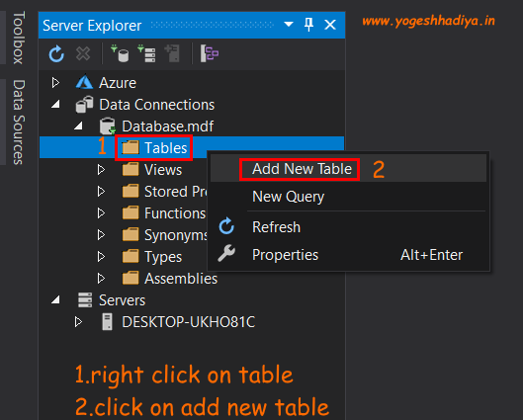Expand the Synonyms folder
Viewport: 523px width, 420px height.
(101, 234)
